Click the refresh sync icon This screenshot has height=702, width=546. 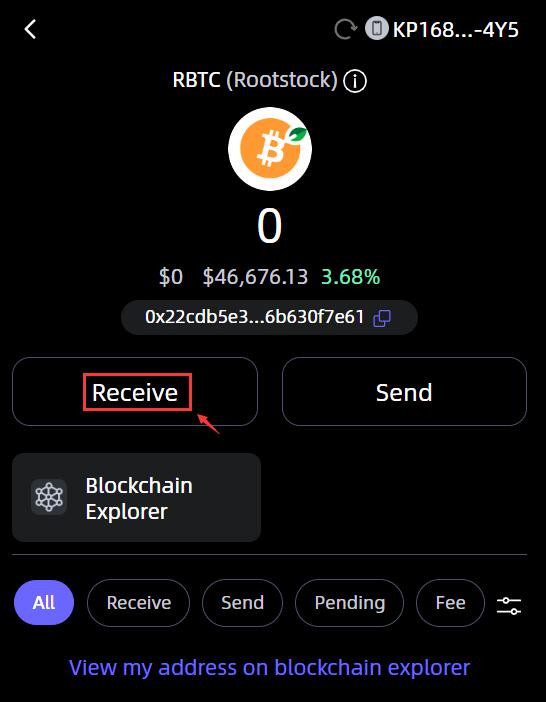click(x=346, y=30)
